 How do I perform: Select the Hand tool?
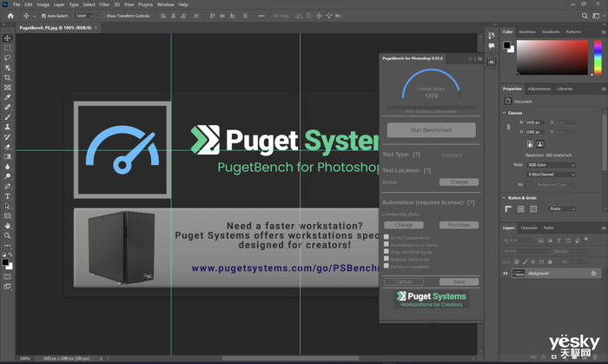coord(7,226)
